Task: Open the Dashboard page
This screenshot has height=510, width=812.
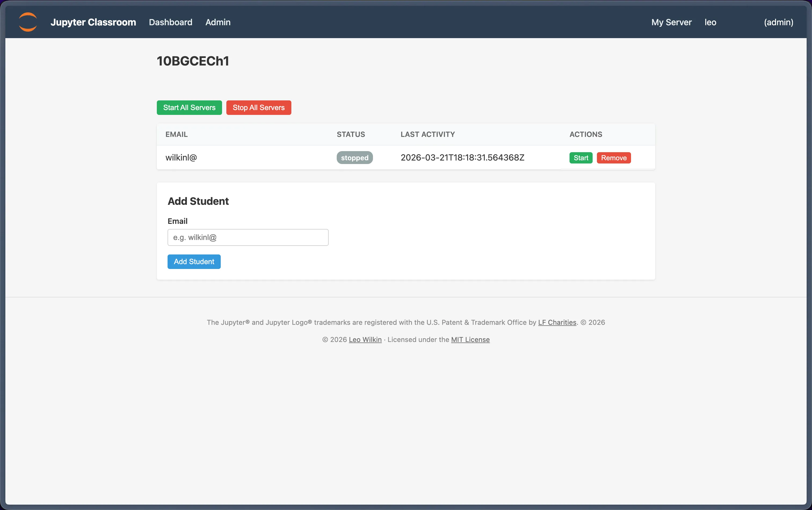Action: point(170,22)
